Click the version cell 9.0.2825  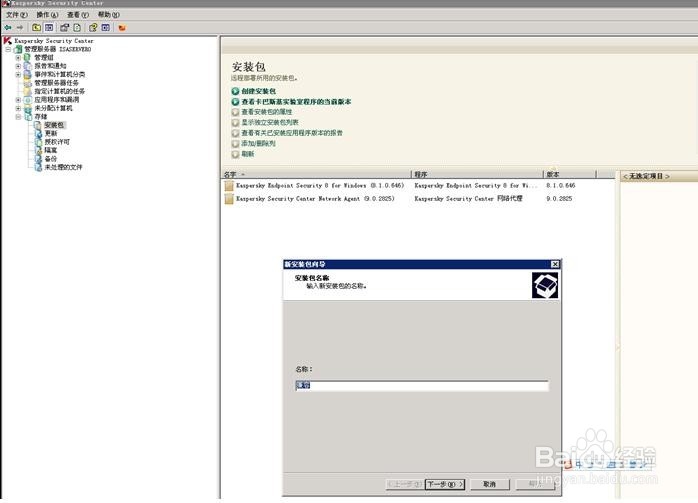click(x=559, y=199)
